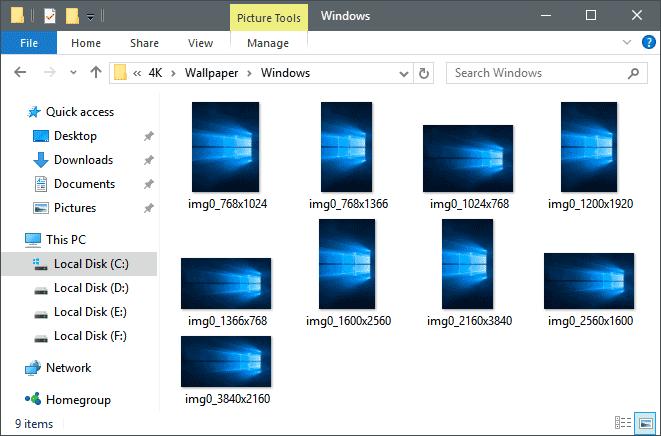The width and height of the screenshot is (661, 436).
Task: Open the Manage tab under Picture Tools
Action: 268,43
